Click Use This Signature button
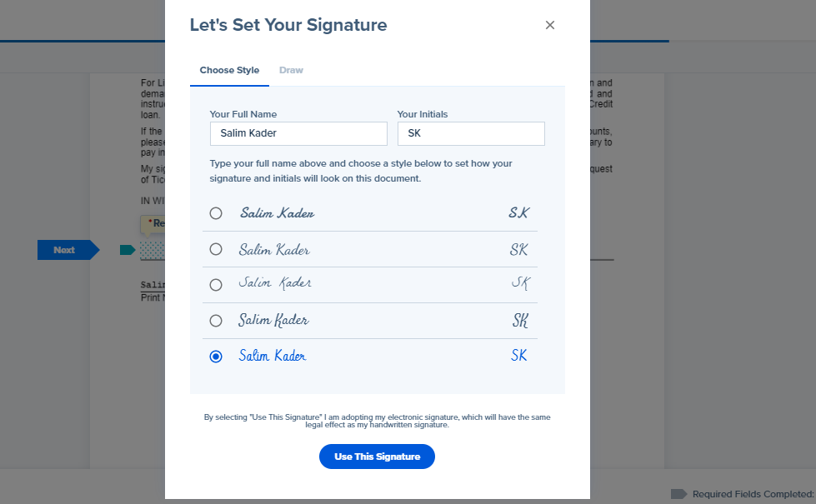The height and width of the screenshot is (504, 816). click(377, 457)
